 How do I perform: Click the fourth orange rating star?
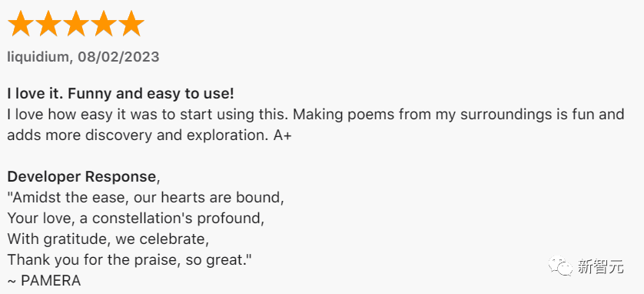point(104,23)
